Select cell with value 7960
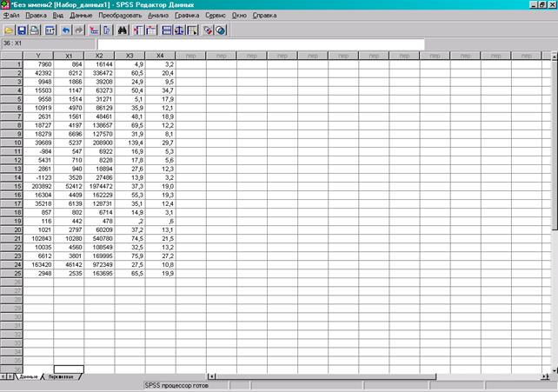Viewport: 558px width, 392px height. coord(38,64)
